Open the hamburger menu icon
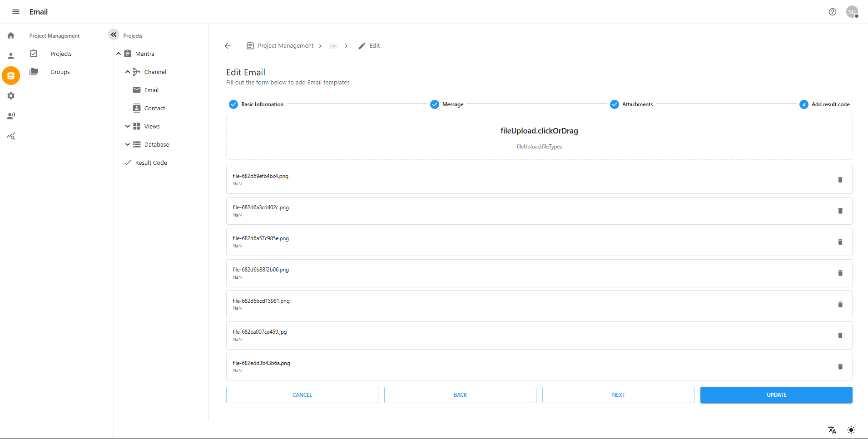Image resolution: width=868 pixels, height=439 pixels. [16, 12]
